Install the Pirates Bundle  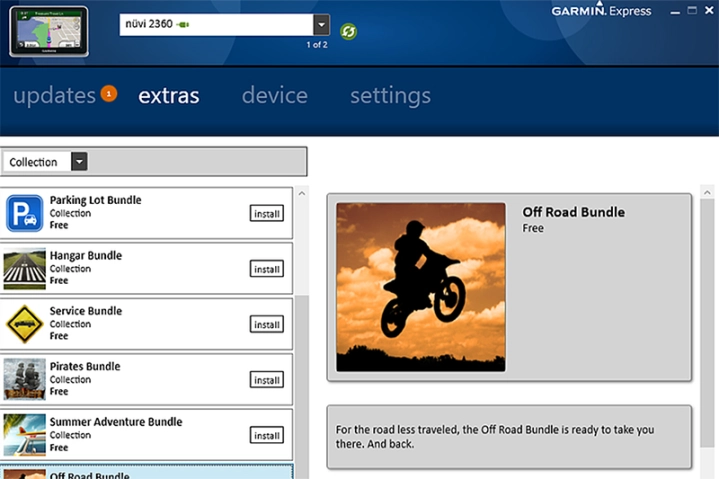[266, 380]
